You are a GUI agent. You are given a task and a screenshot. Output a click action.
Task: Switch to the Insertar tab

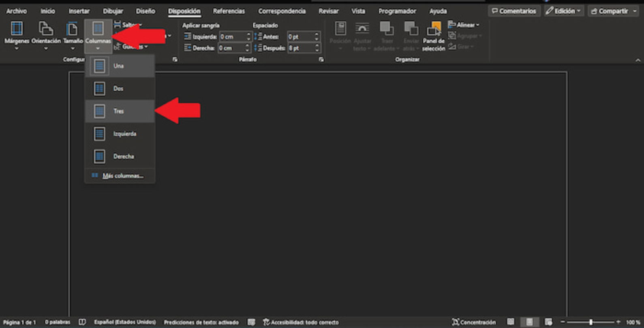(x=79, y=11)
